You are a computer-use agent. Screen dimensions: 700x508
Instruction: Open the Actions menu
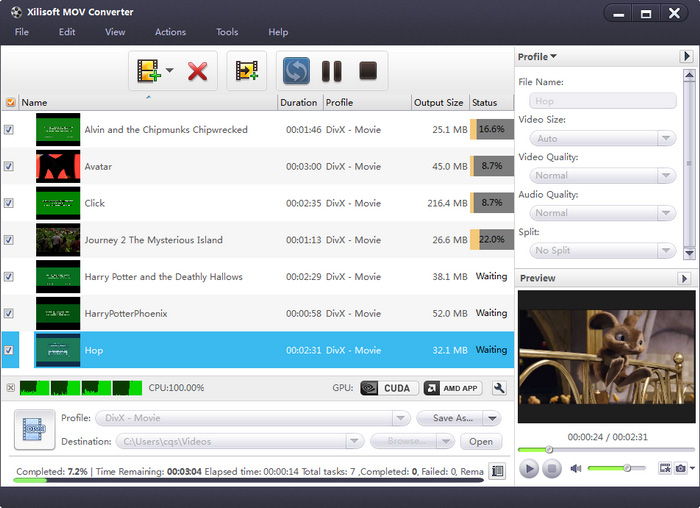(x=170, y=32)
